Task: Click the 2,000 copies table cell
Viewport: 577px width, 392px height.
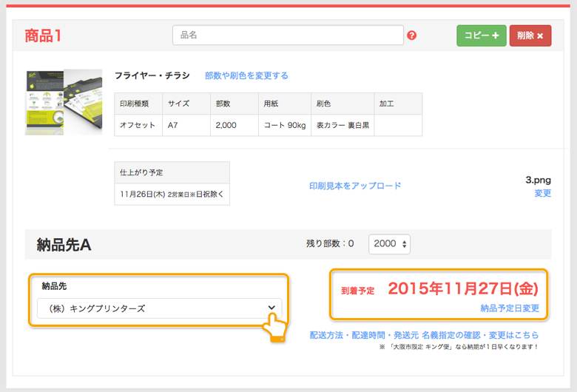Action: [234, 125]
